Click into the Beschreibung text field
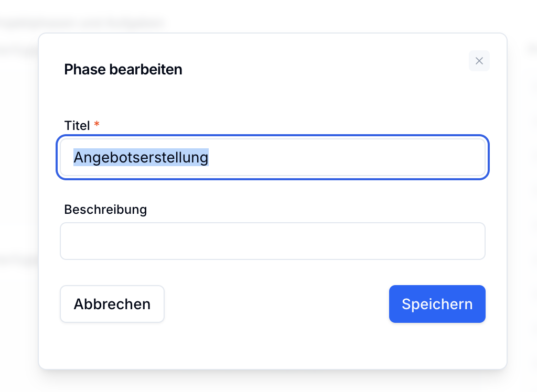 pyautogui.click(x=273, y=241)
